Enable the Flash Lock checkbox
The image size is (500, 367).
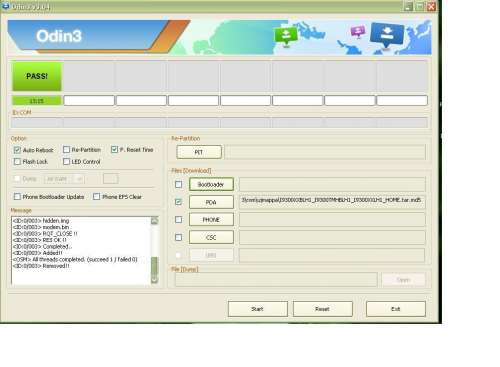click(x=17, y=162)
